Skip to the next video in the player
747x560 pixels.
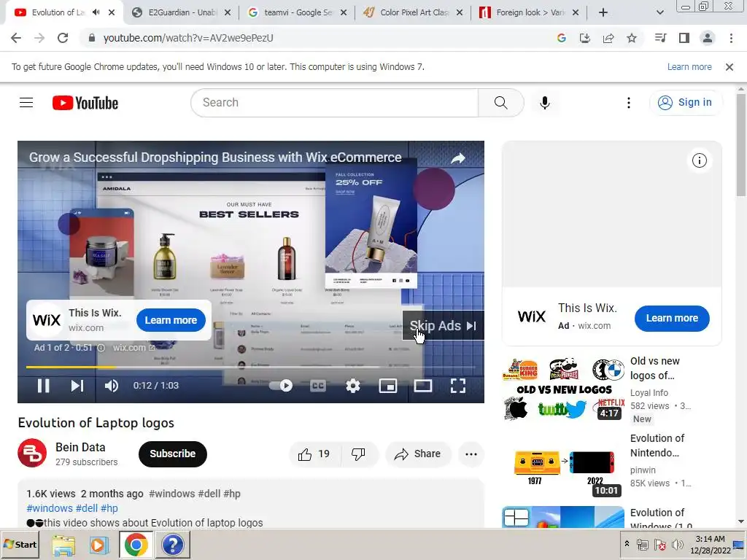(77, 386)
